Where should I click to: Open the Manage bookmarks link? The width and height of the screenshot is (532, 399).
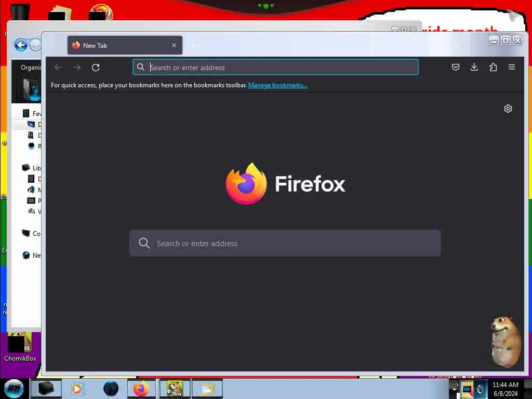coord(278,85)
